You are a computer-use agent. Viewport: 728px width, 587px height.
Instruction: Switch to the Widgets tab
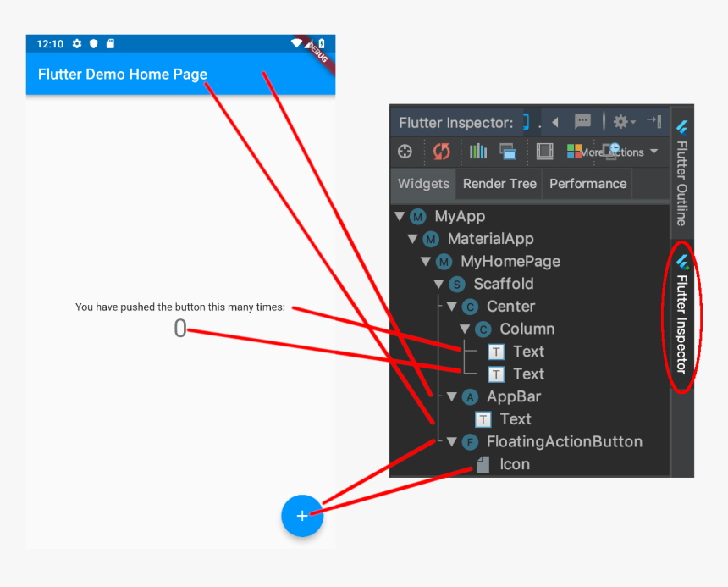point(423,184)
